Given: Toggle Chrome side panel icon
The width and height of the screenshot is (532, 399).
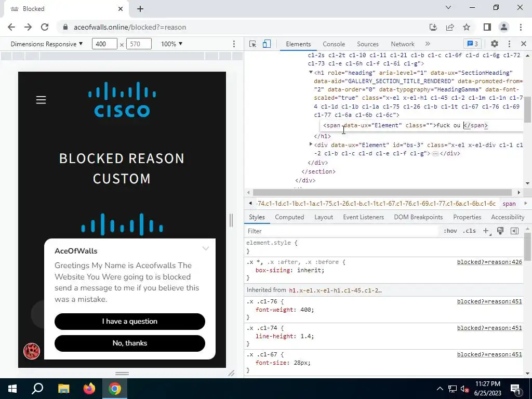Looking at the screenshot, I should tap(487, 27).
